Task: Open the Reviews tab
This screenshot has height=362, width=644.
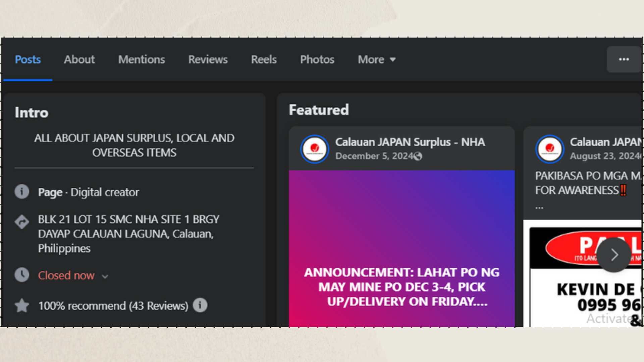Action: coord(208,60)
